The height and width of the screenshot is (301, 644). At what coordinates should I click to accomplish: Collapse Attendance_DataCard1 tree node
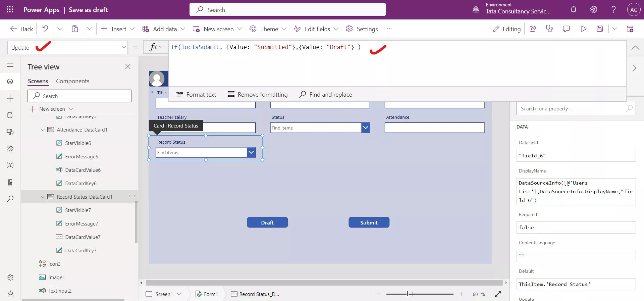43,130
